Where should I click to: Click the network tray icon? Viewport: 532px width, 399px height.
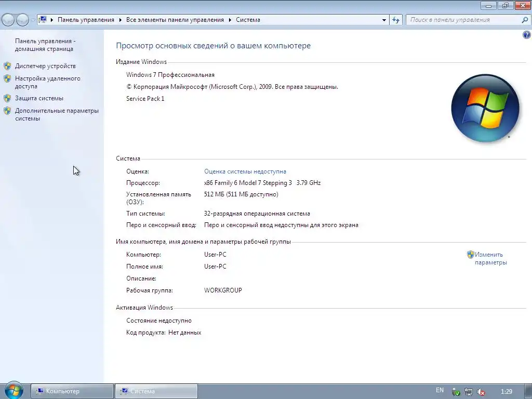[x=468, y=392]
